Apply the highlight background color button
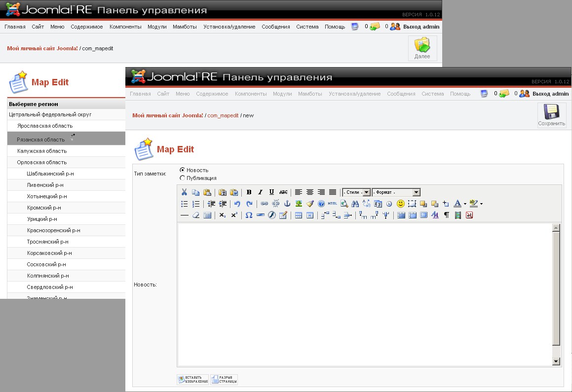 473,204
